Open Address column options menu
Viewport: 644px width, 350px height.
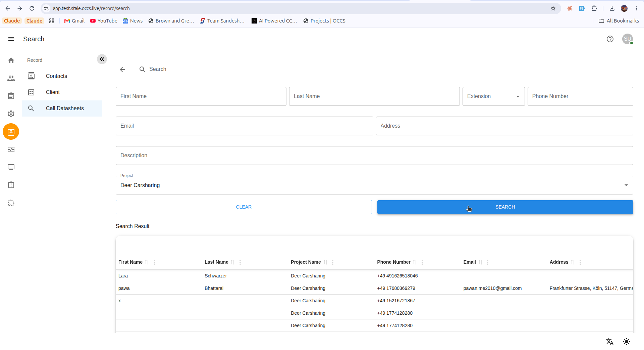pos(580,262)
